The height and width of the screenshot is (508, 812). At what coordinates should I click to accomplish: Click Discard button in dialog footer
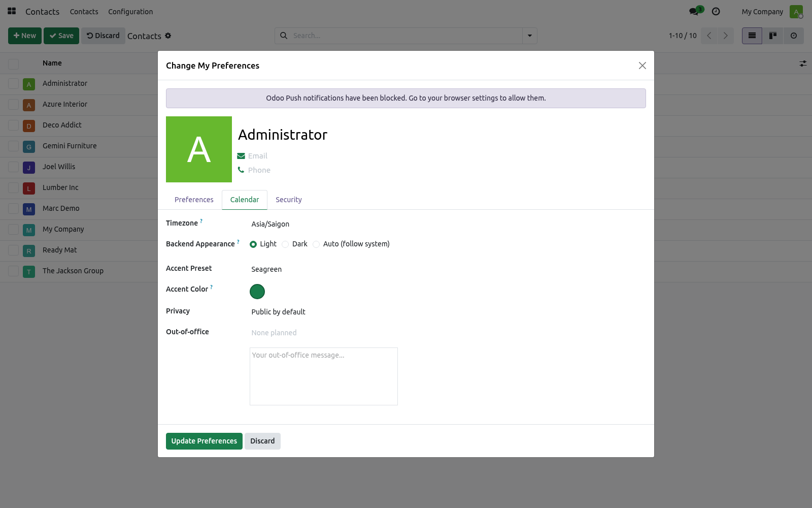pos(262,441)
